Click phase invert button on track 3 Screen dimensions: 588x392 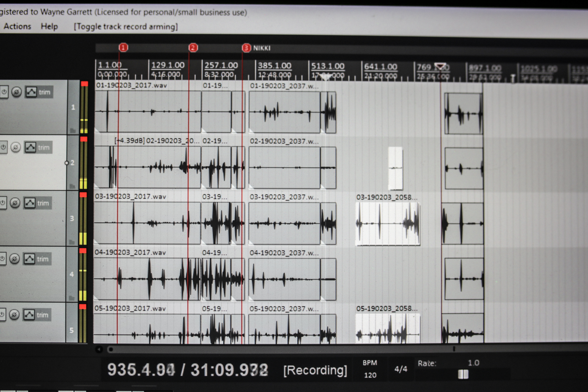(15, 203)
